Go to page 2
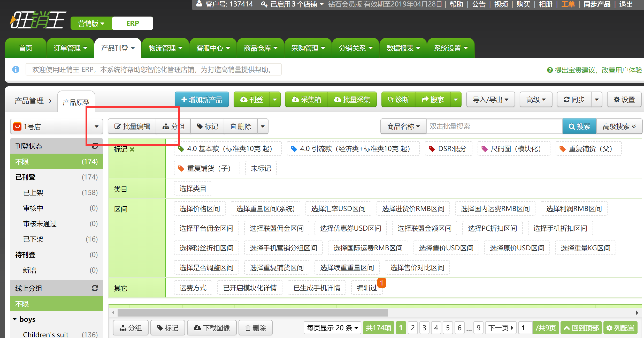 413,328
